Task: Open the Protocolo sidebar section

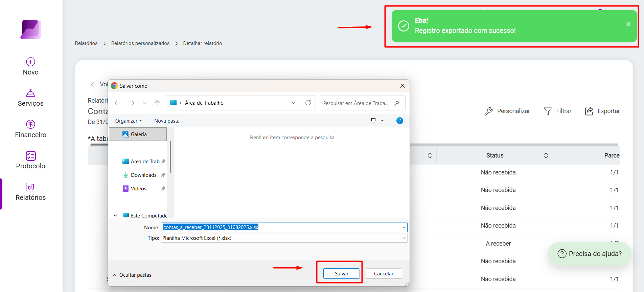Action: (30, 160)
